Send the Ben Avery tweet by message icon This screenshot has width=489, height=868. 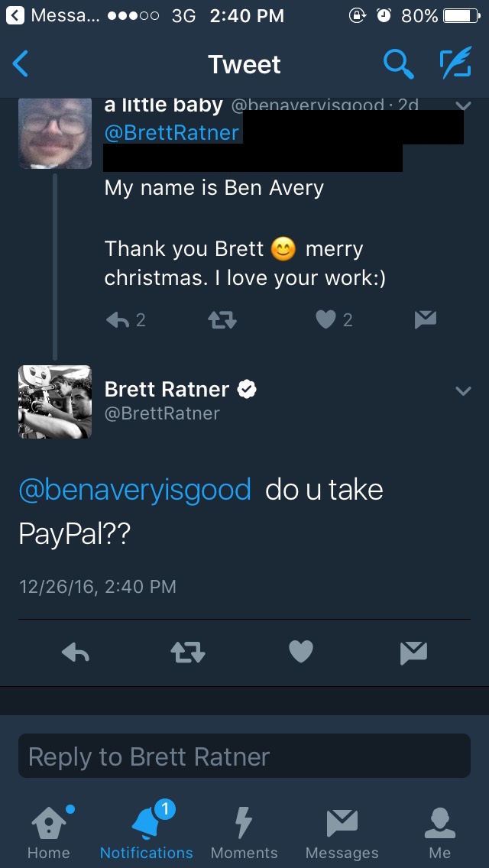coord(425,320)
